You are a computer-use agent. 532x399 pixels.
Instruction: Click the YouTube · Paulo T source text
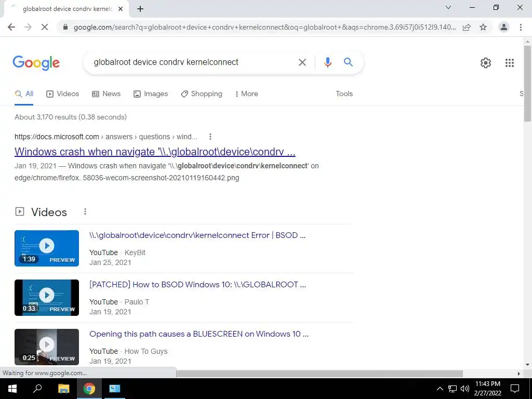click(119, 302)
